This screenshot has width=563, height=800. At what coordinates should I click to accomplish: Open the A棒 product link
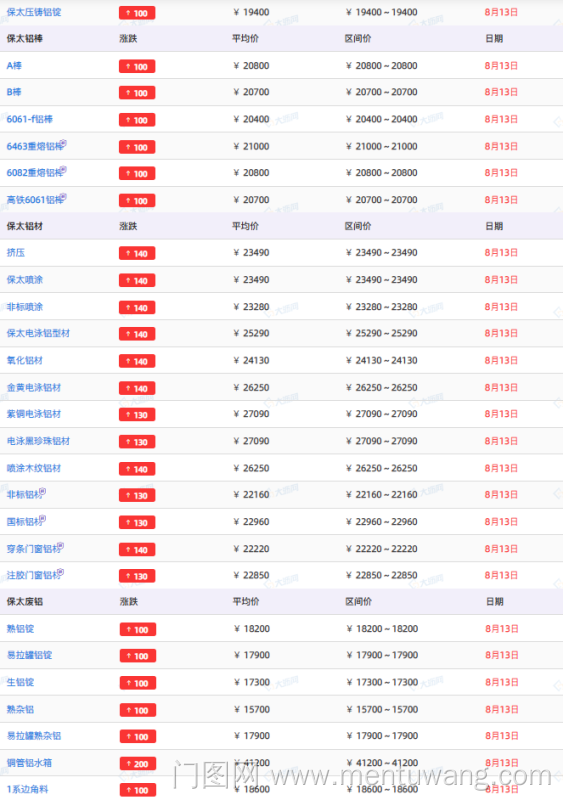point(14,66)
